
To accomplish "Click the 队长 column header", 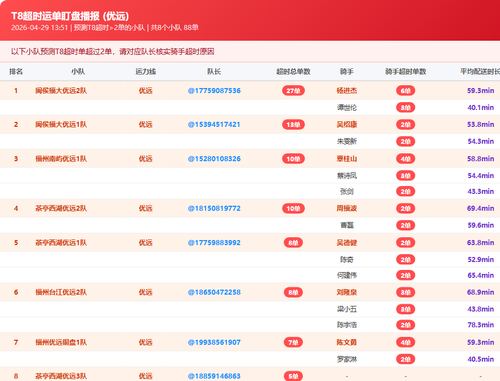I will tap(214, 71).
